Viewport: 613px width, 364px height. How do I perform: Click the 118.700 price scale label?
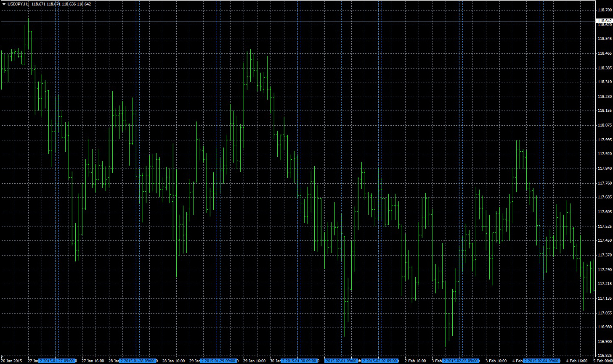(x=605, y=10)
